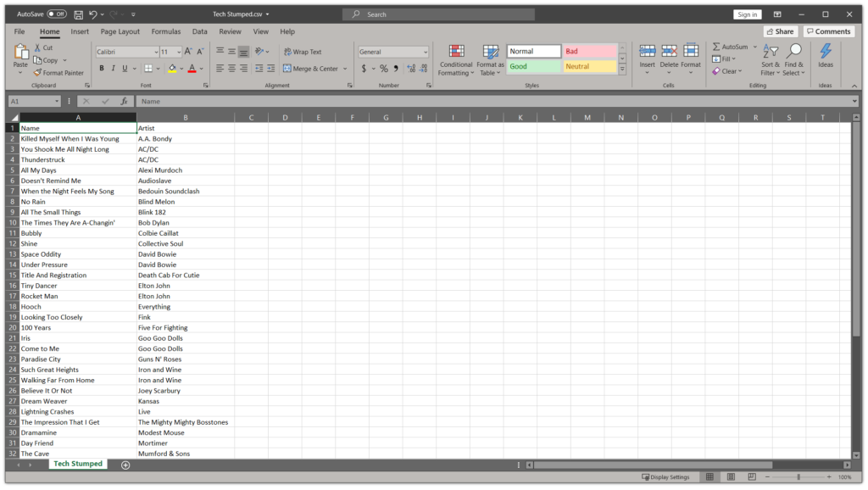Open the font size dropdown
The height and width of the screenshot is (490, 868).
pyautogui.click(x=178, y=52)
